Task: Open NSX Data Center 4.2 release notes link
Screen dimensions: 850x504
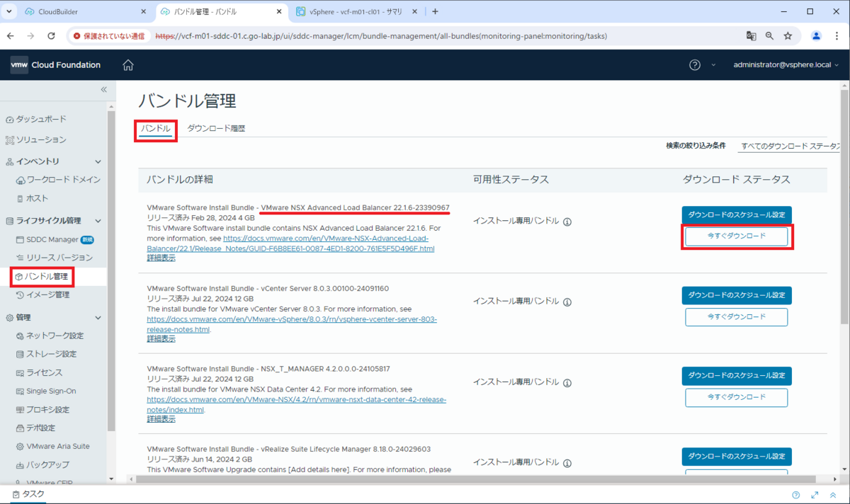Action: (296, 405)
